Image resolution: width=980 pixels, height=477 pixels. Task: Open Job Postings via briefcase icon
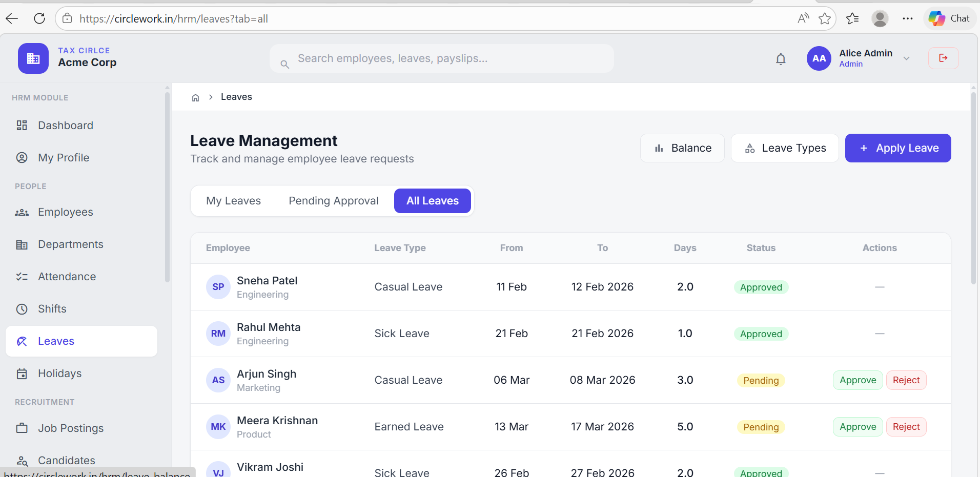coord(22,428)
